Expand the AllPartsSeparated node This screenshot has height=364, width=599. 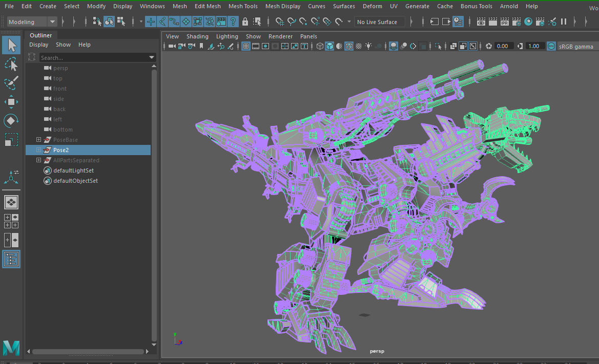click(38, 160)
